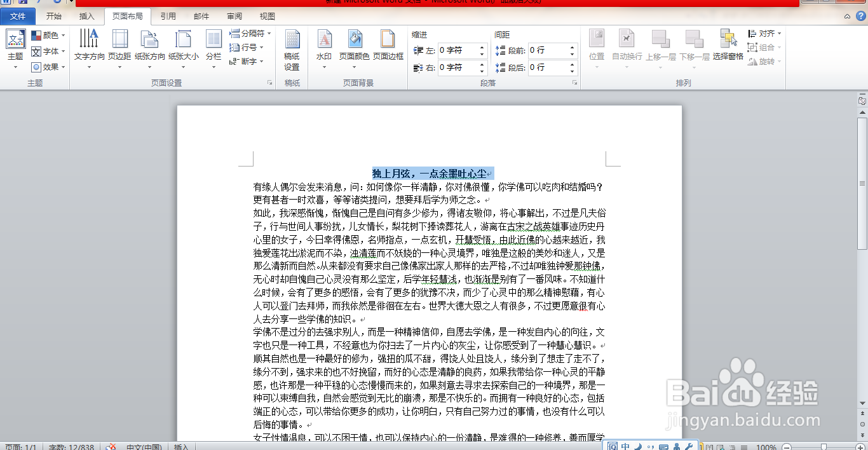Open theme 字体 fonts dropdown
Viewport: 868px width, 450px height.
point(48,51)
